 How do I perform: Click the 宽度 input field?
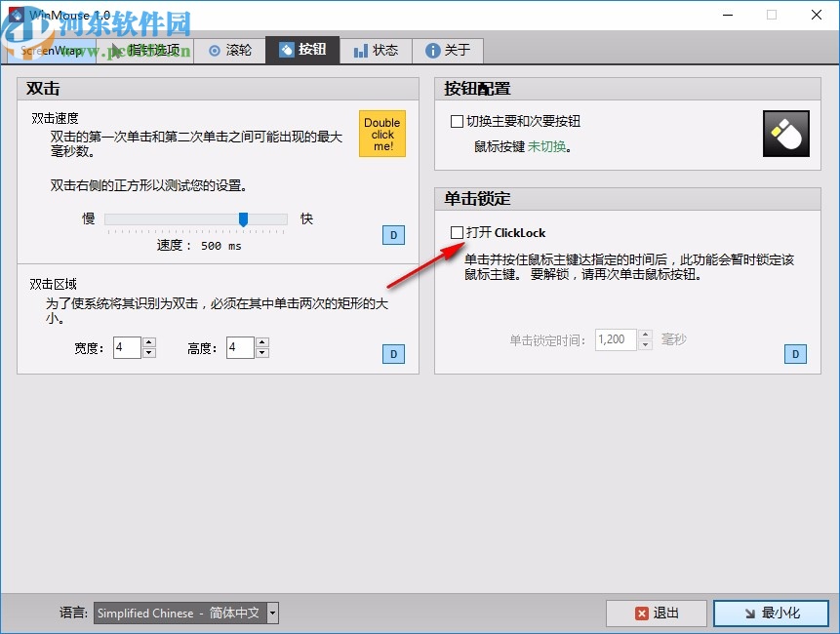[x=127, y=347]
